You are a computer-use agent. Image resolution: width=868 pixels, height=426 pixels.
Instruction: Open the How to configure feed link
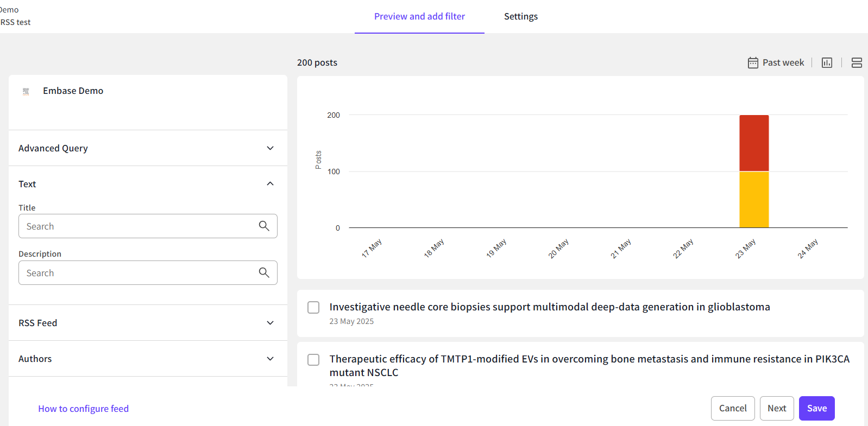(83, 409)
